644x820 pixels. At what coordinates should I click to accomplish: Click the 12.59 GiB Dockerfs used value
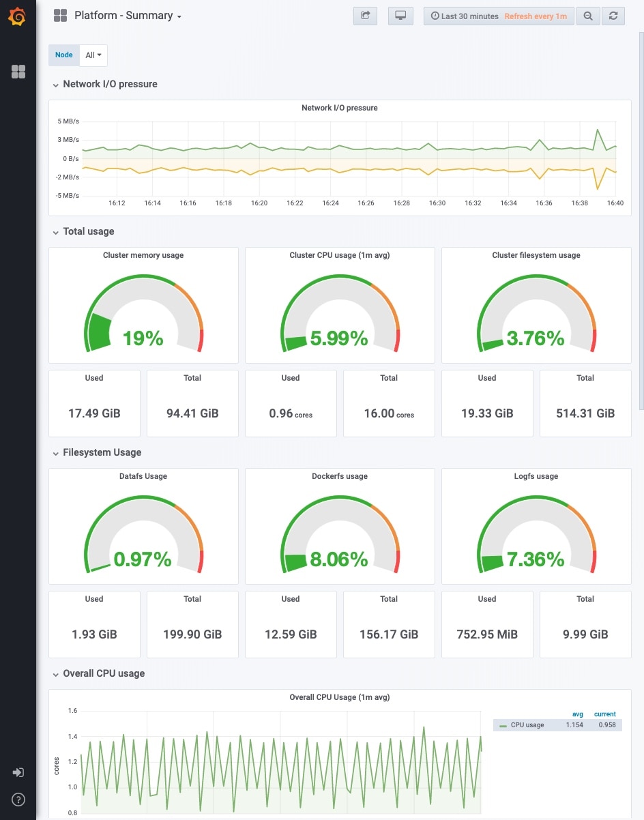click(x=291, y=634)
